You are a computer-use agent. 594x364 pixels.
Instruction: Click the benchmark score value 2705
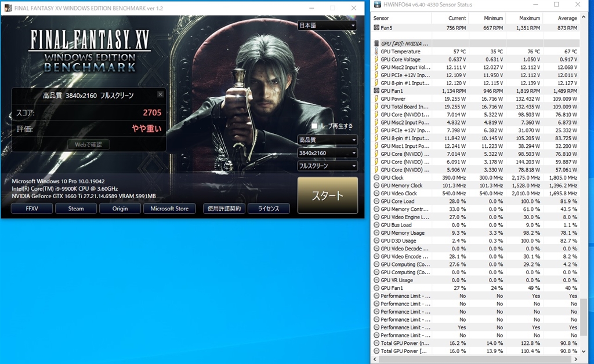[153, 113]
